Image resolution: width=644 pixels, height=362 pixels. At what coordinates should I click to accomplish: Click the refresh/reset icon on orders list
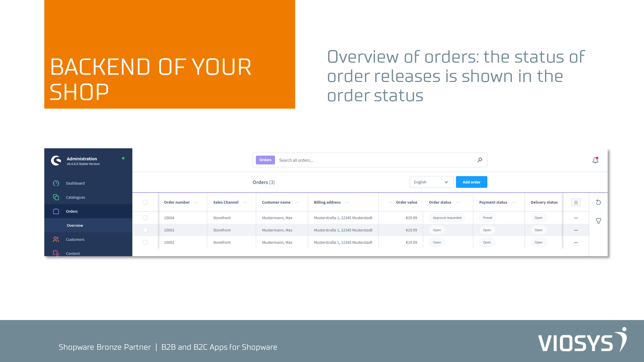[x=598, y=202]
